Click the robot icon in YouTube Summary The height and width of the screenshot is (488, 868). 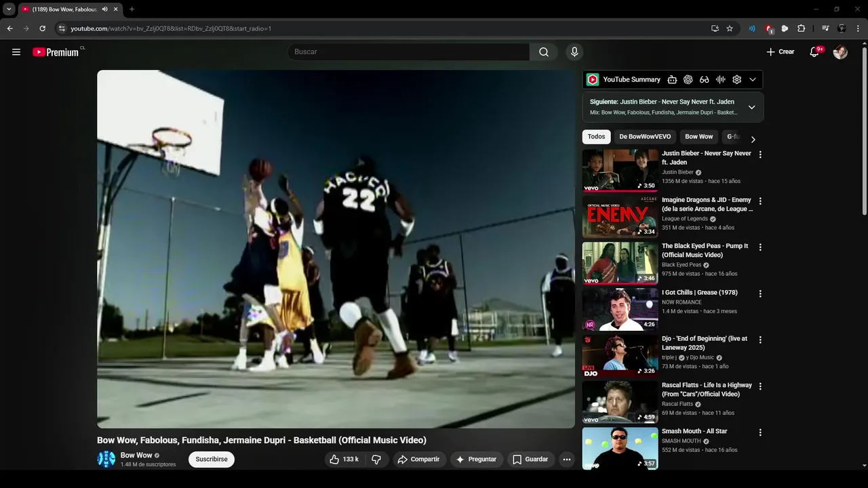point(672,79)
